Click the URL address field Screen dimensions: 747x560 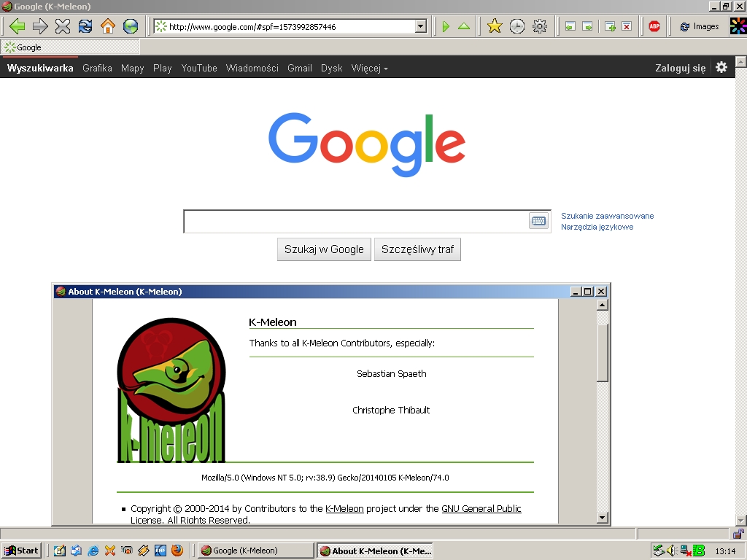coord(290,27)
